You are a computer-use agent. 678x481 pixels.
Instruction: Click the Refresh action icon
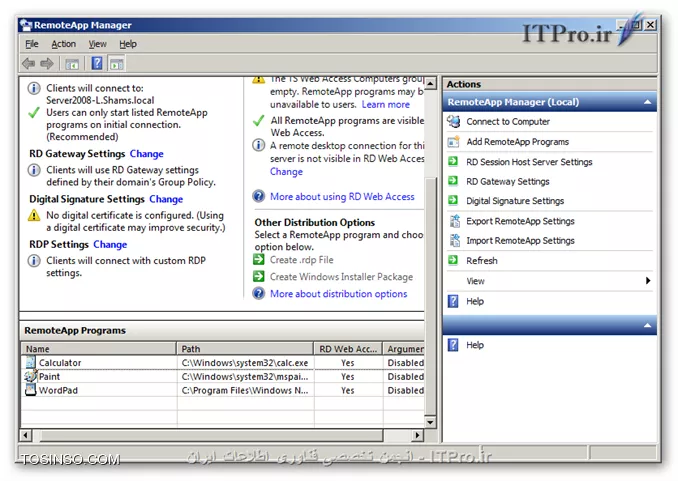(453, 260)
